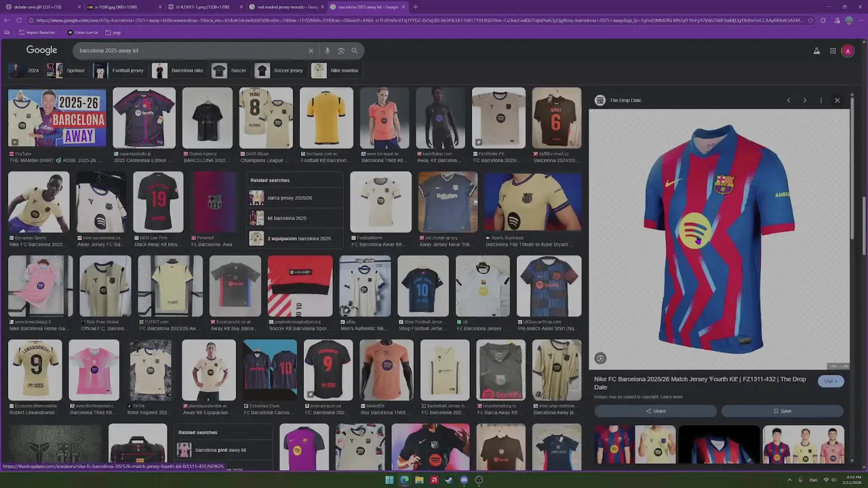Show previous image in preview panel

[788, 100]
